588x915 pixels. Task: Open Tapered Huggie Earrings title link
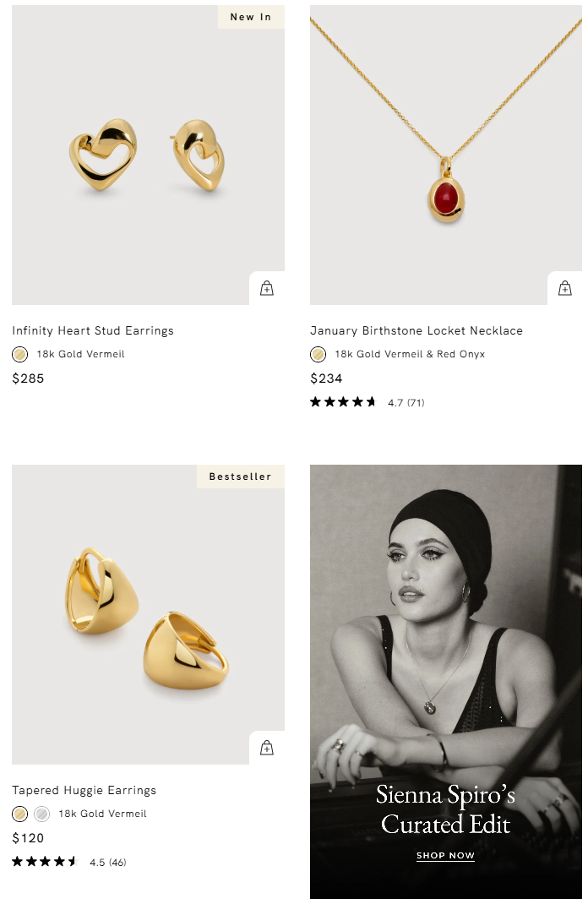pyautogui.click(x=84, y=791)
